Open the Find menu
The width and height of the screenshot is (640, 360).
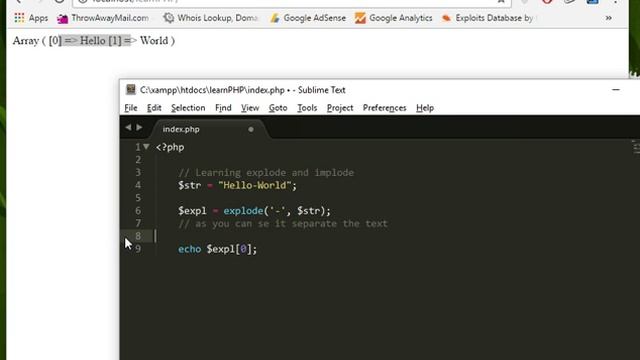[x=223, y=108]
